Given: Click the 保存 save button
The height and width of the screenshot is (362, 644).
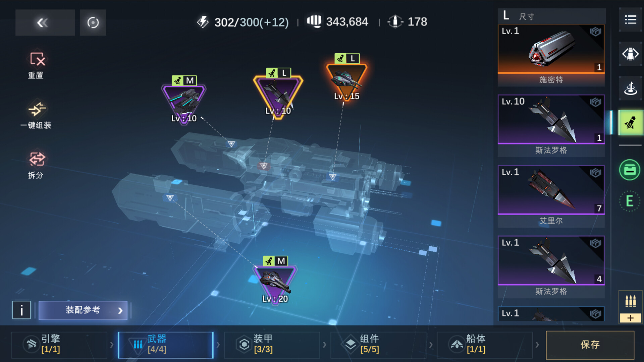Looking at the screenshot, I should 590,345.
